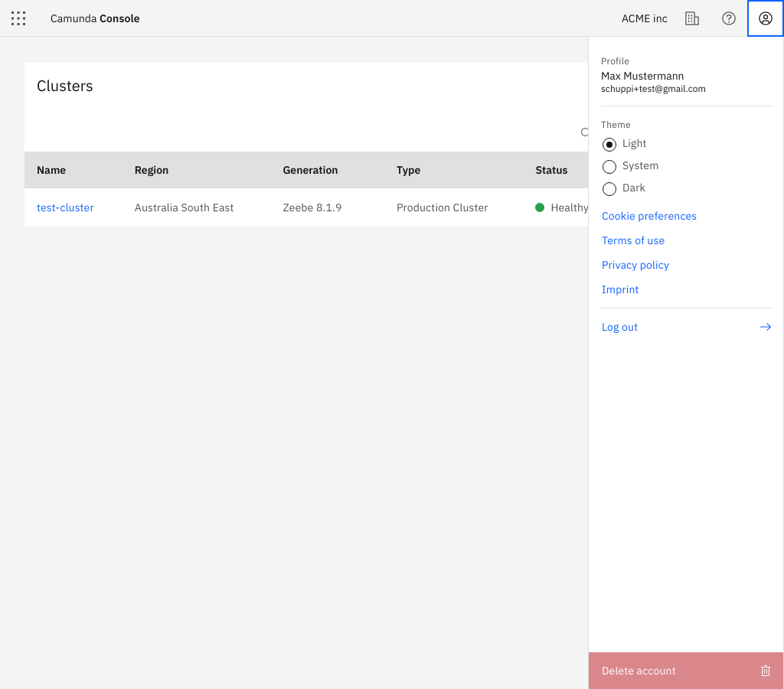This screenshot has width=784, height=689.
Task: Click the trash icon on Delete account
Action: (x=765, y=671)
